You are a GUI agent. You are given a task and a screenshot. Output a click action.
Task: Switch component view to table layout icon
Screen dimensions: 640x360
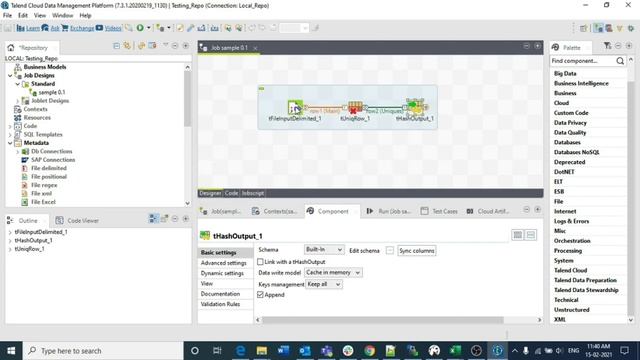click(x=518, y=235)
